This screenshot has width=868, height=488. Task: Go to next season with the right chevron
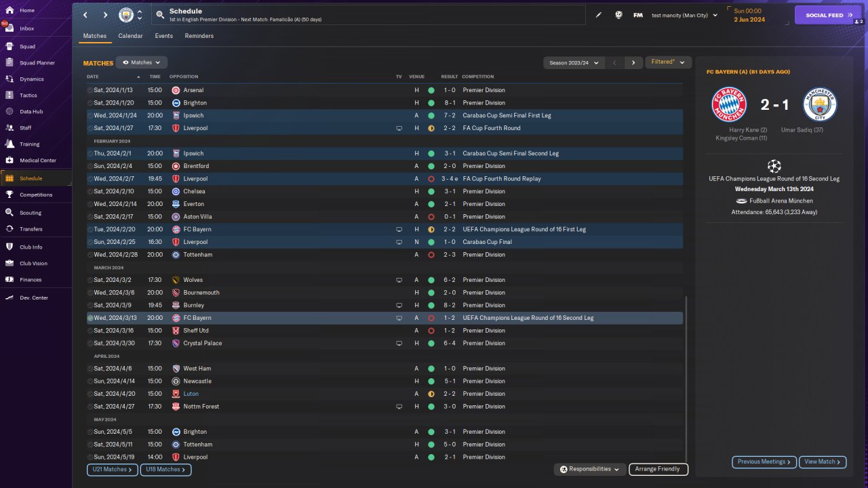tap(633, 62)
